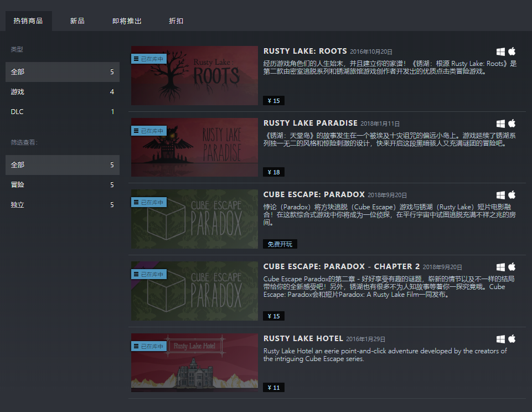Click the Windows icon for Paradox - Chapter 2
The width and height of the screenshot is (532, 412).
point(501,266)
